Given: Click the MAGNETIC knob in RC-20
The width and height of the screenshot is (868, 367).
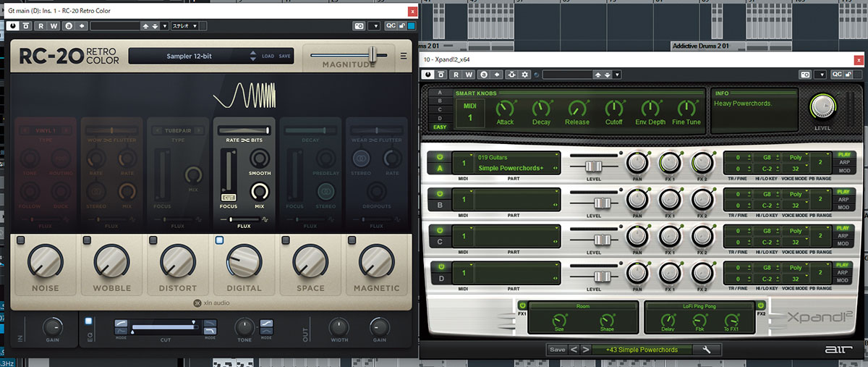Looking at the screenshot, I should click(376, 261).
